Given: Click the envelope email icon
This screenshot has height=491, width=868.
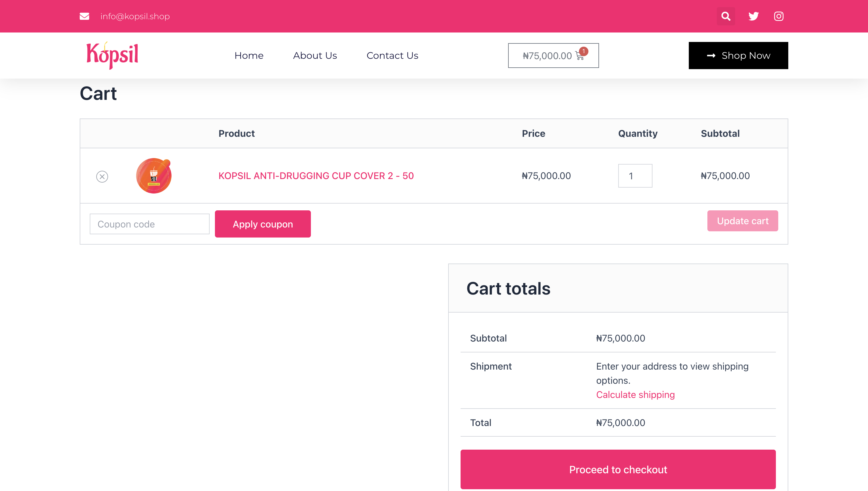Looking at the screenshot, I should pyautogui.click(x=84, y=16).
